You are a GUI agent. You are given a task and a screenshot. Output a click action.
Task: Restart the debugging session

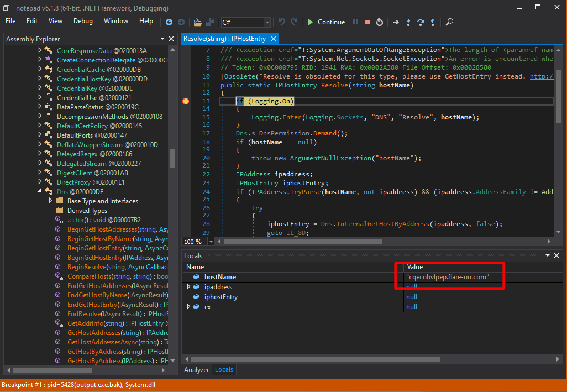[x=379, y=22]
